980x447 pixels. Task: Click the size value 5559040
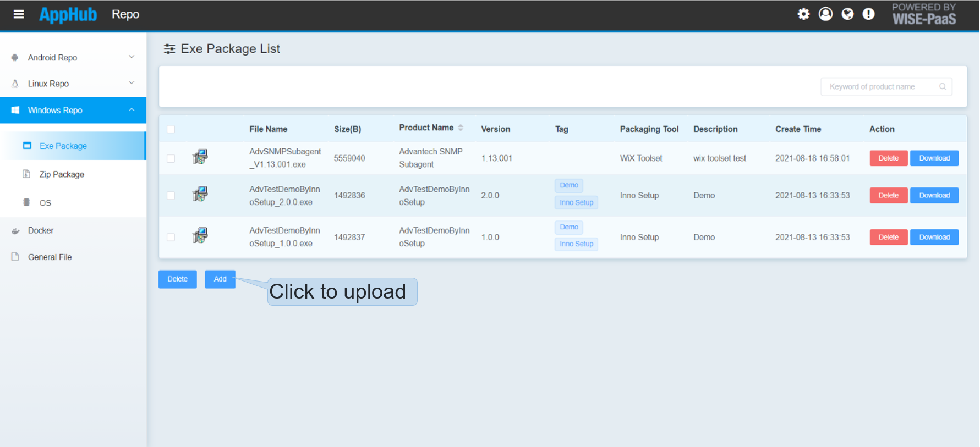point(349,158)
